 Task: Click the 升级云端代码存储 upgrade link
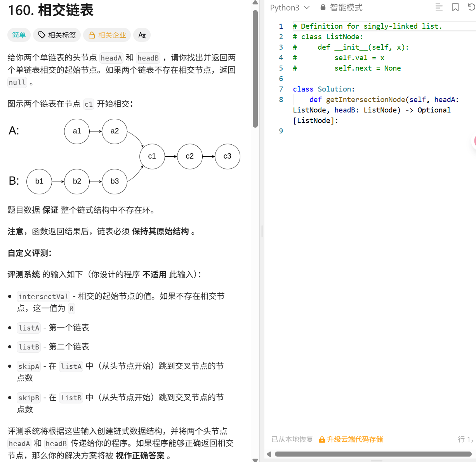(x=351, y=439)
